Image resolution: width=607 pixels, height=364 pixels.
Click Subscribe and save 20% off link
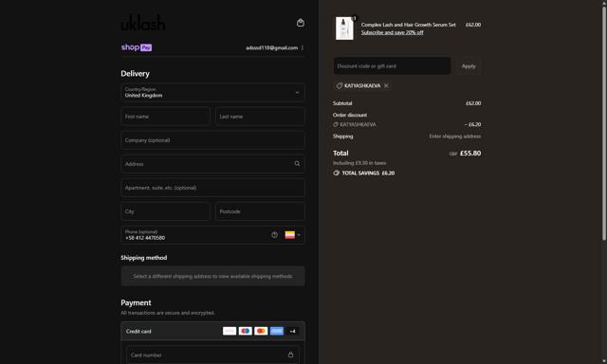pos(392,32)
